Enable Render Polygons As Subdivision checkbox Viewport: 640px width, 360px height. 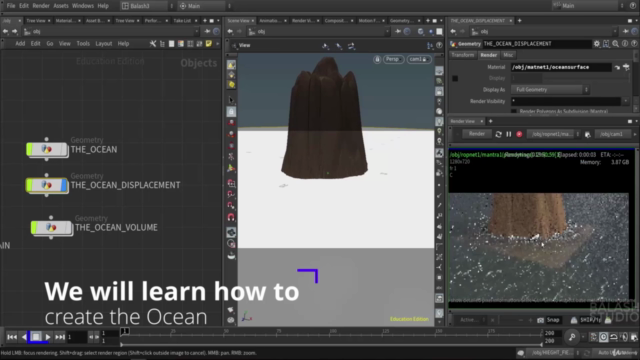point(514,111)
